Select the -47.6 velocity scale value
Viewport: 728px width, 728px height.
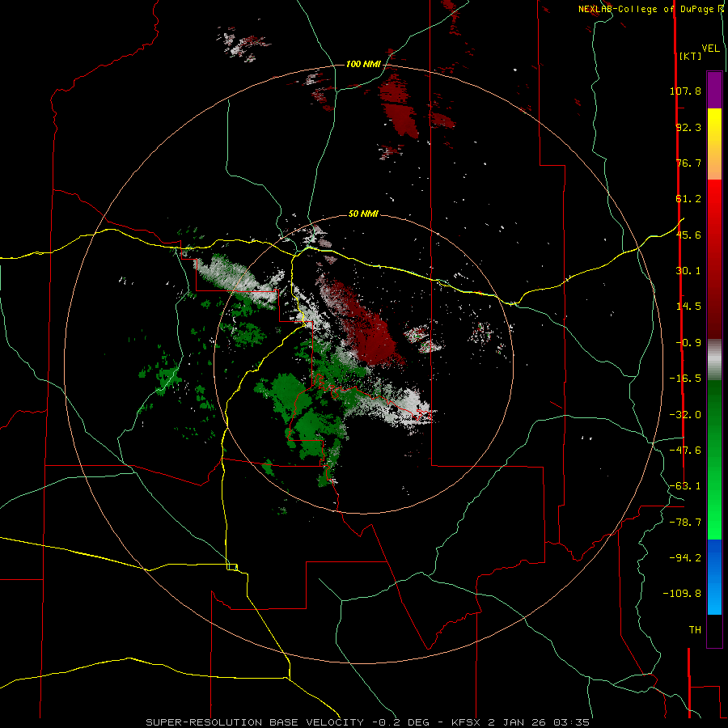point(685,451)
